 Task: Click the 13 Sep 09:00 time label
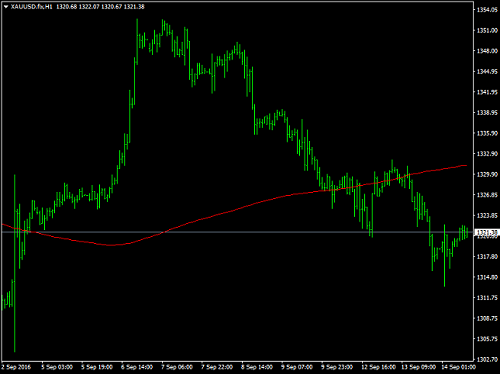coord(418,367)
